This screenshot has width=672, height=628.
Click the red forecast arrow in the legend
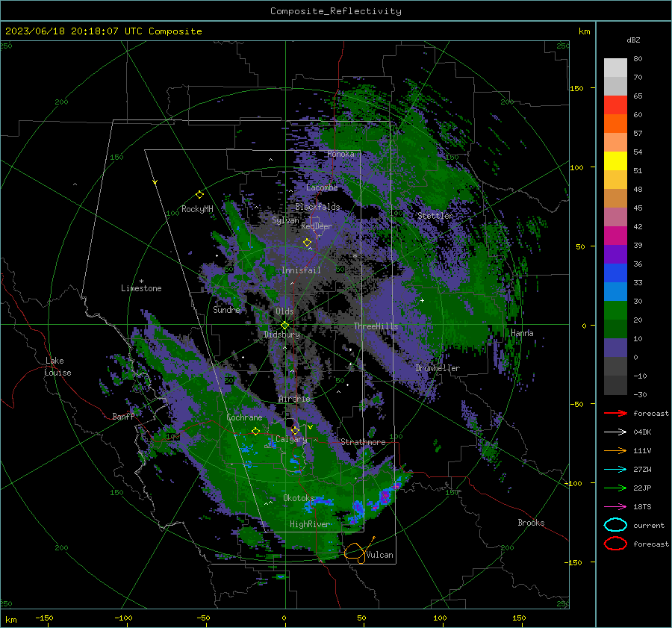(615, 413)
